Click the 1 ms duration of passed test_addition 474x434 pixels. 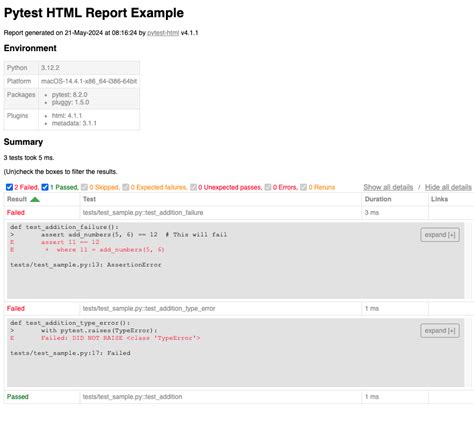pyautogui.click(x=395, y=397)
